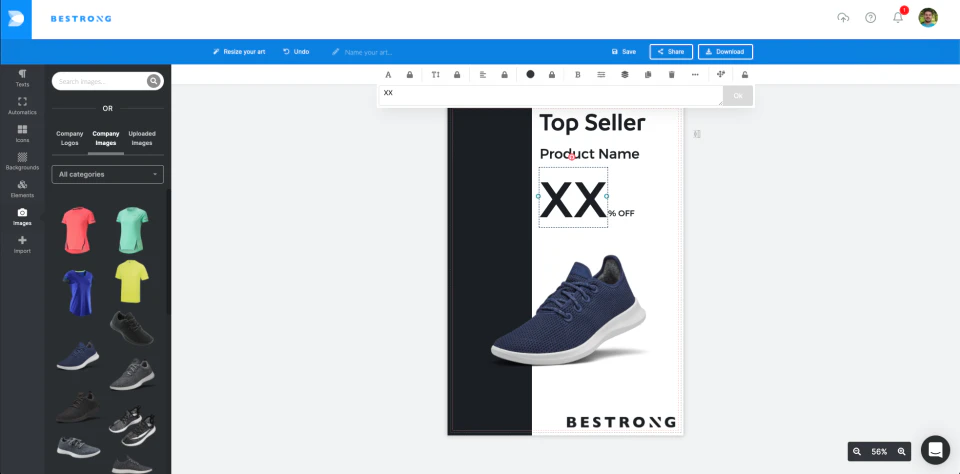
Task: Select the yellow t-shirt thumbnail
Action: click(132, 281)
